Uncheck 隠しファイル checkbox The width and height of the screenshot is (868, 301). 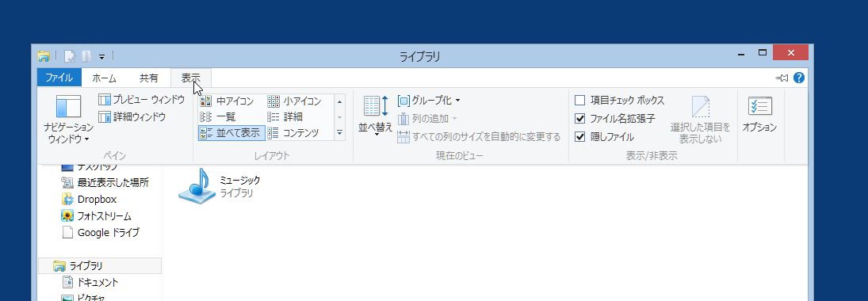point(580,137)
